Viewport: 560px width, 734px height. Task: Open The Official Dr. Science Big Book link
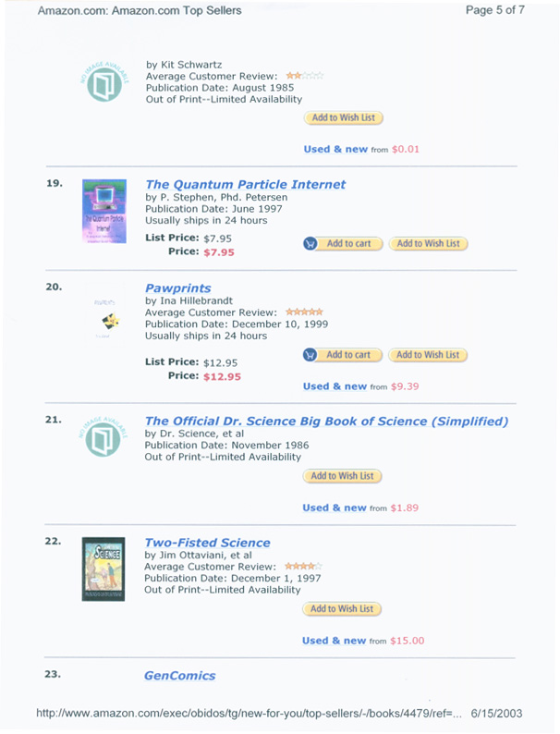coord(326,422)
